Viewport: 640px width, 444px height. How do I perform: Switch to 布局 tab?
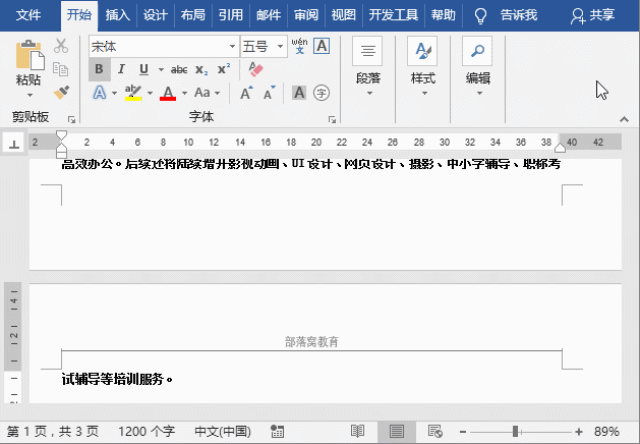193,15
